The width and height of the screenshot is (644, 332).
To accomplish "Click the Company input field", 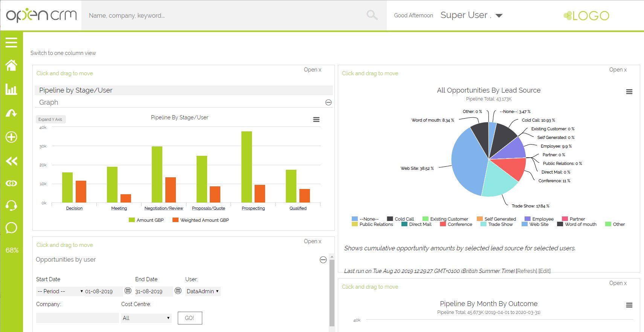I will coord(77,318).
